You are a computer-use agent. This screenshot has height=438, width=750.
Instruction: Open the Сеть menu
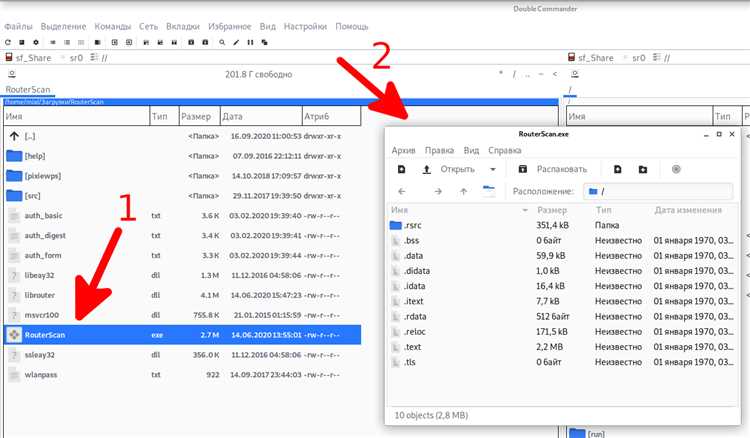(x=148, y=26)
